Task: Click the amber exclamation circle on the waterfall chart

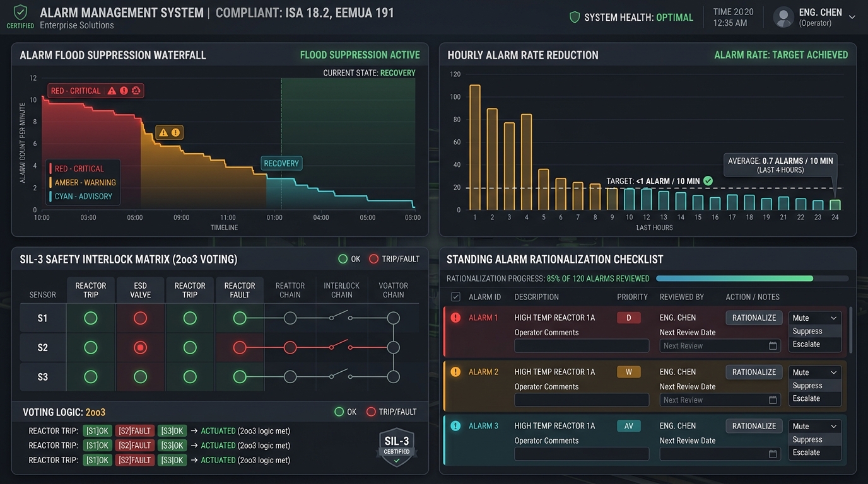Action: (x=176, y=132)
